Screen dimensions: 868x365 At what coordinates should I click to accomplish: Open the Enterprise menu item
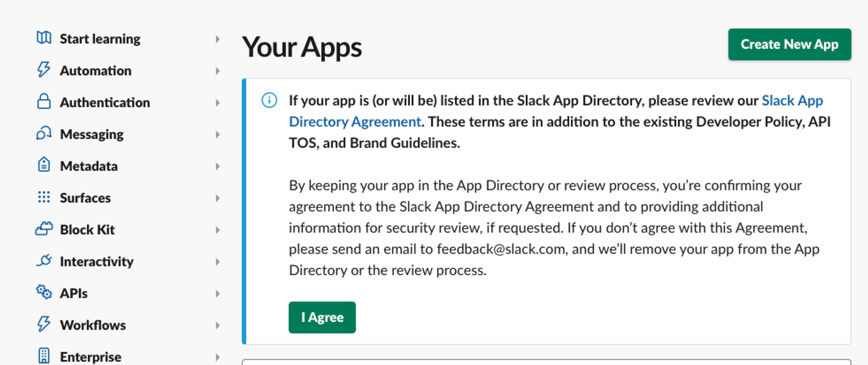click(91, 357)
